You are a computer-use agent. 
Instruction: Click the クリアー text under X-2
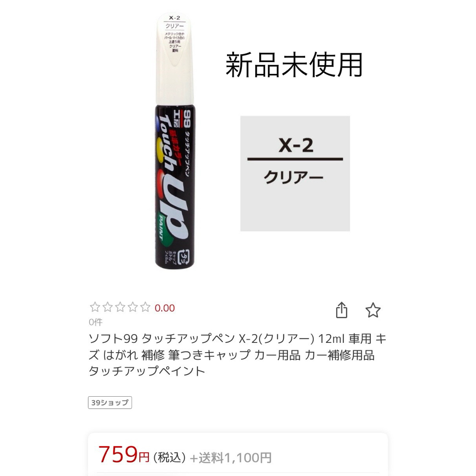294,177
